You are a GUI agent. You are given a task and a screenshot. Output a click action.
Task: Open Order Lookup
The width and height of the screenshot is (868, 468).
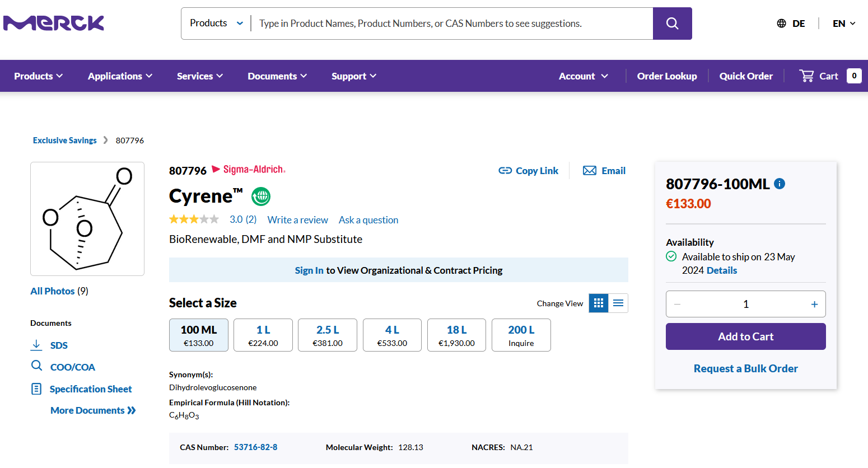(x=667, y=76)
